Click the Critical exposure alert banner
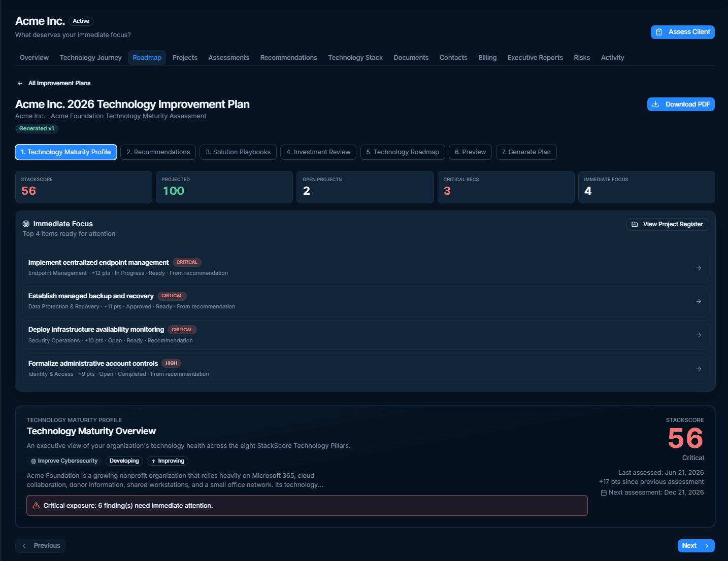This screenshot has height=561, width=728. tap(307, 506)
